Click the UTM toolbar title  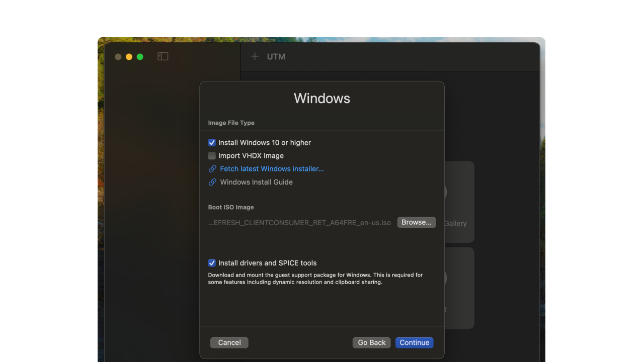point(276,56)
